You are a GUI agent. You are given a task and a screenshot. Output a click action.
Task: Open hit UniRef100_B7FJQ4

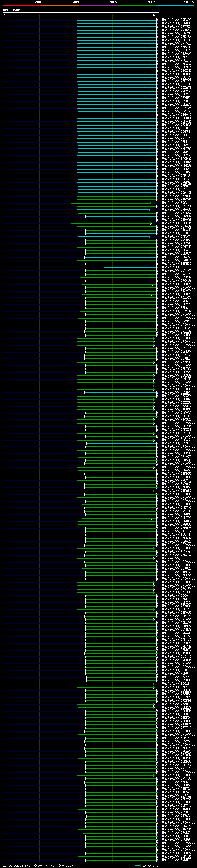176,47
